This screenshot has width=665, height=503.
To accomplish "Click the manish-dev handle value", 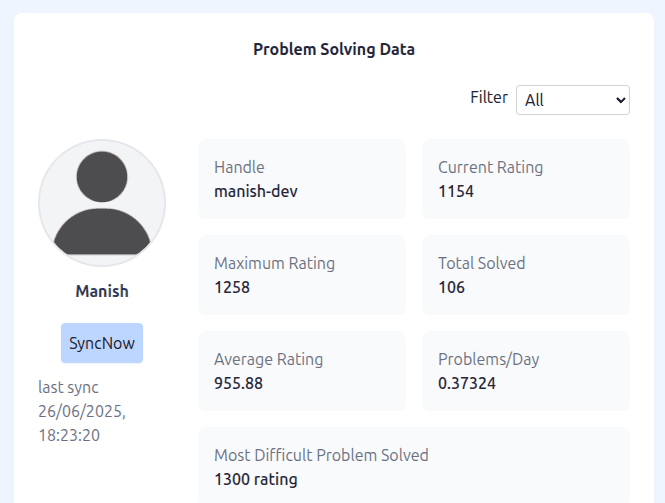I will coord(256,191).
